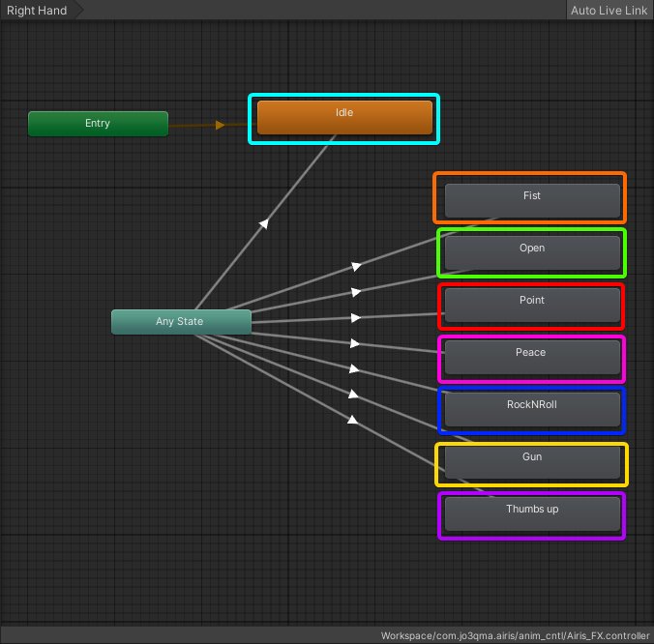Click the Airis_FX.controller file path label
The width and height of the screenshot is (654, 644).
[514, 635]
